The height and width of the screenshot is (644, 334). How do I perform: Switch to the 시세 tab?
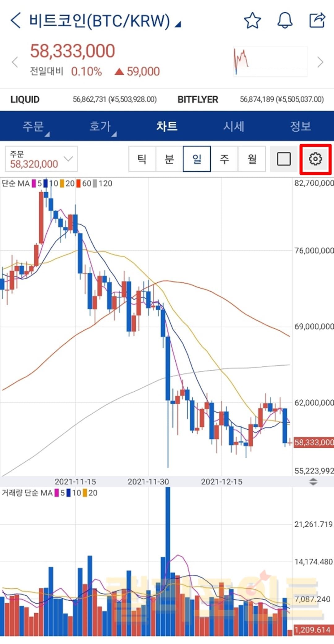[x=234, y=126]
